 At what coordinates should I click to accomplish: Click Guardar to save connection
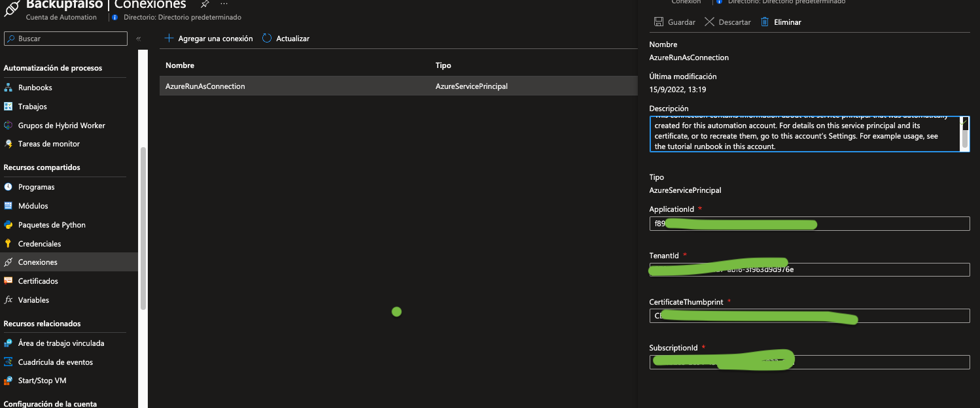pyautogui.click(x=674, y=22)
